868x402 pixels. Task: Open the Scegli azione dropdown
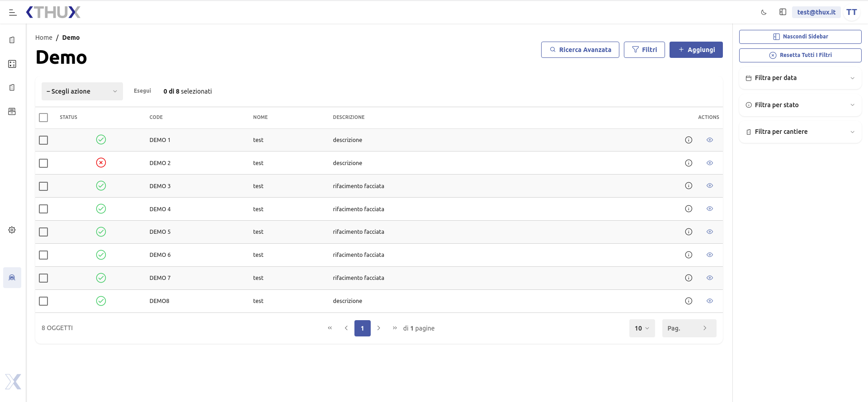pyautogui.click(x=82, y=91)
